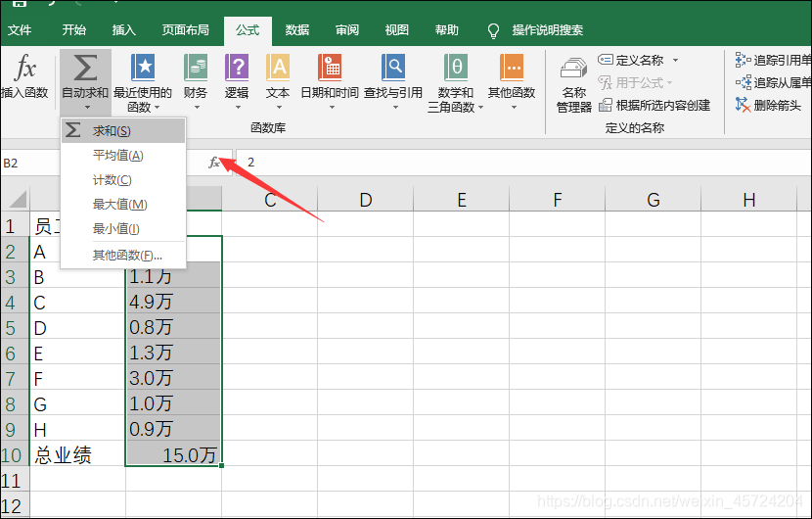Click the cell showing 0.8万
This screenshot has height=519, width=812.
[173, 327]
